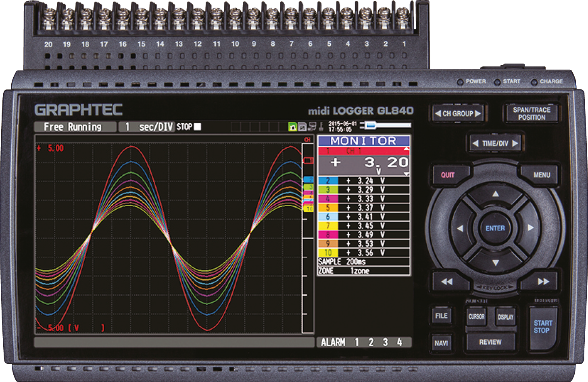The image size is (588, 382).
Task: Push the SPAN/TRACE POSITION key
Action: [x=532, y=114]
